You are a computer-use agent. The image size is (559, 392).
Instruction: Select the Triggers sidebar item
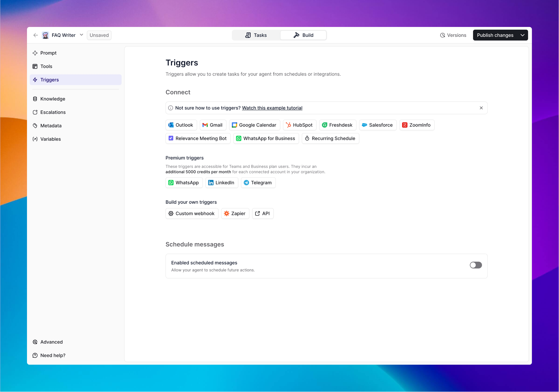[75, 80]
